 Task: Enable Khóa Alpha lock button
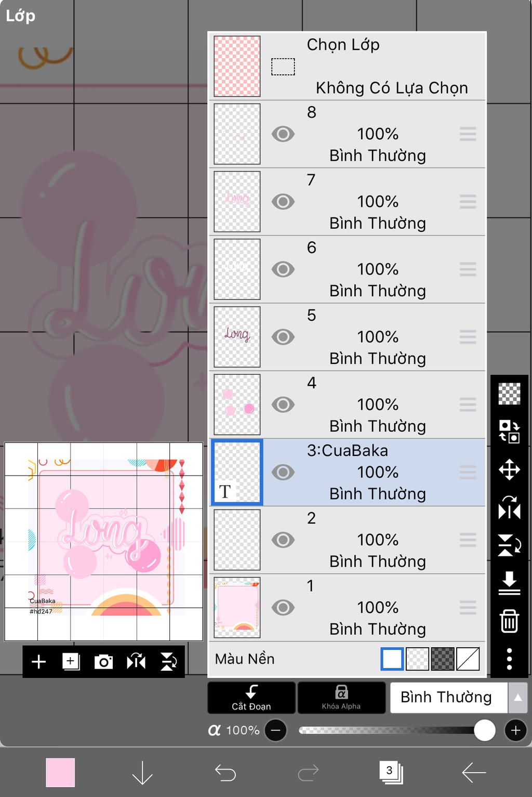click(341, 698)
